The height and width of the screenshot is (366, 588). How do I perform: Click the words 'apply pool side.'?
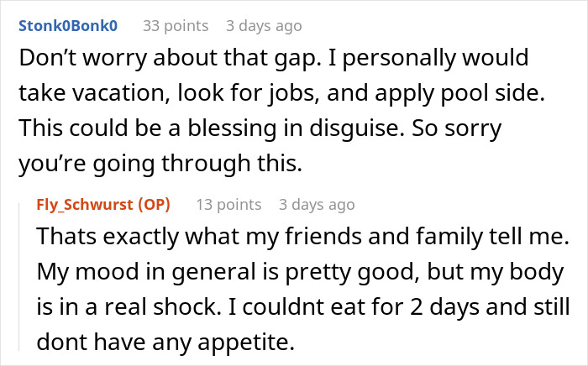click(x=459, y=94)
